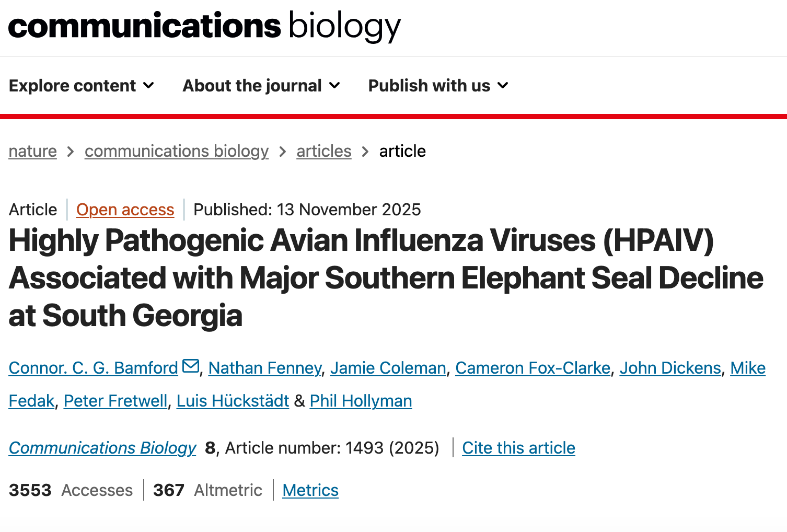Image resolution: width=787 pixels, height=532 pixels.
Task: Open the italic Communications Biology journal link
Action: pyautogui.click(x=102, y=448)
